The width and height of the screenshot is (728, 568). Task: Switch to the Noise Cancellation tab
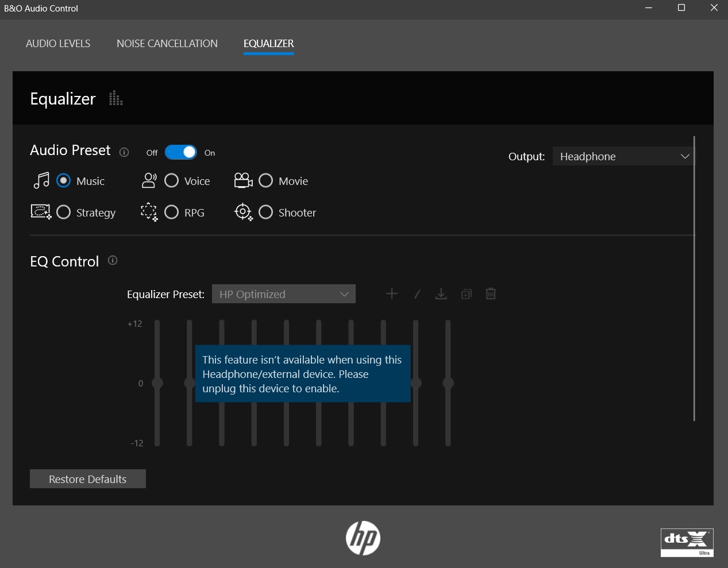167,43
